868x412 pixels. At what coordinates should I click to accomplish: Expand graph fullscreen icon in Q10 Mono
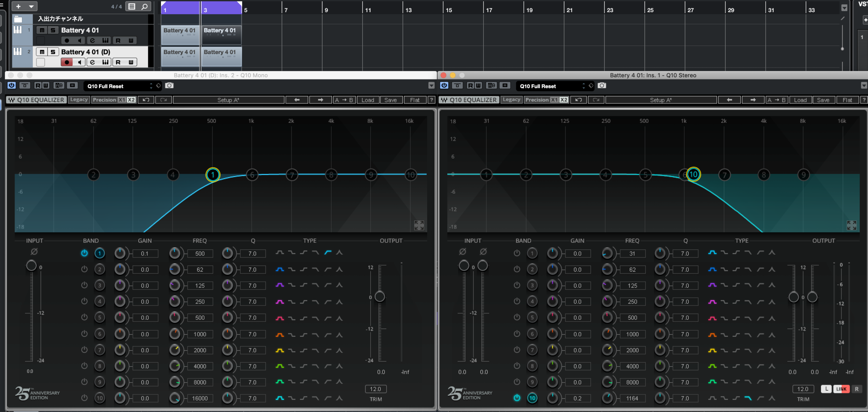419,225
